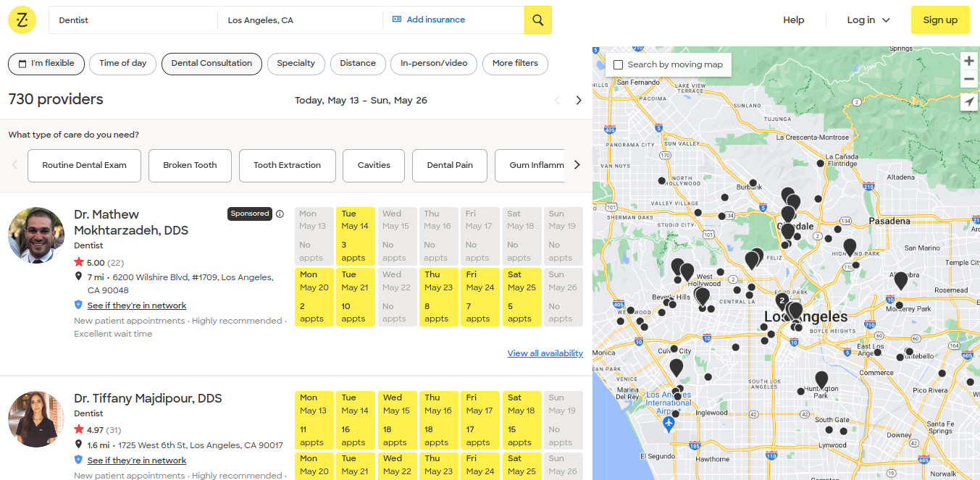
Task: Zoom out on the map with minus icon
Action: (969, 77)
